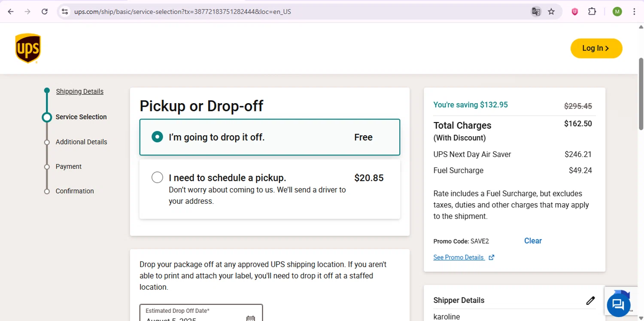
Task: Open site information icon in address bar
Action: 65,12
